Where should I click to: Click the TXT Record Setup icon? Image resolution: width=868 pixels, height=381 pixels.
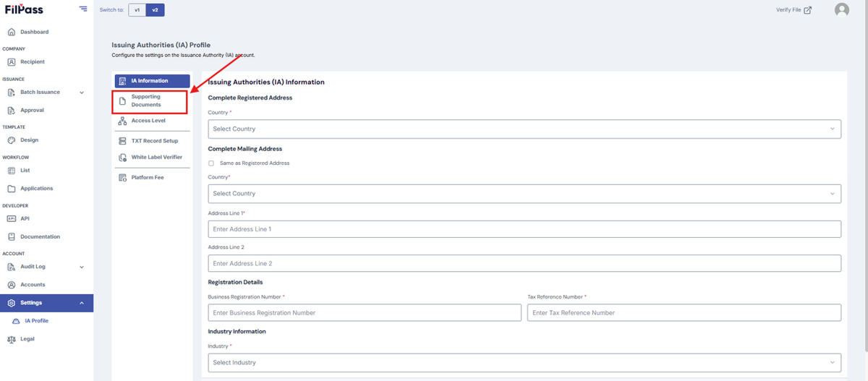coord(122,141)
